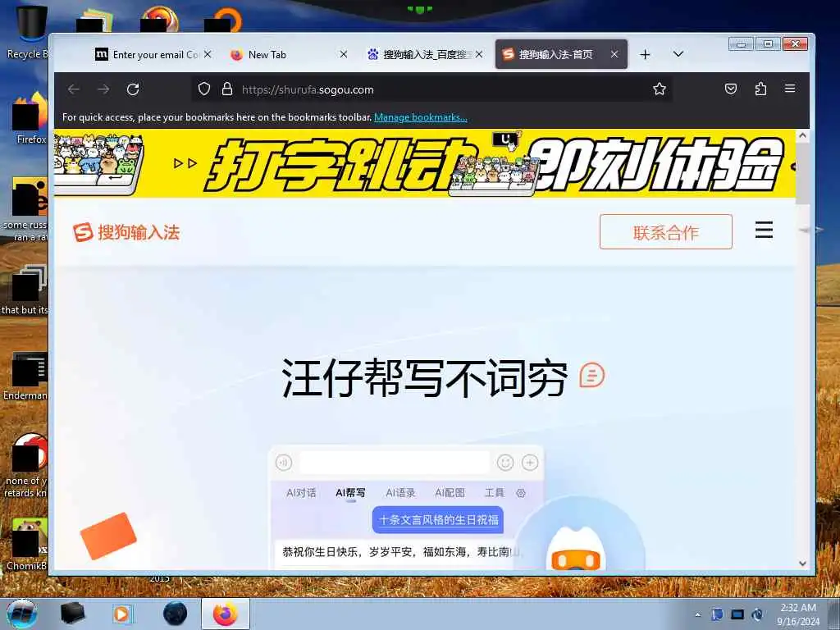Click the network tray icon
This screenshot has height=630, width=840.
(x=737, y=614)
